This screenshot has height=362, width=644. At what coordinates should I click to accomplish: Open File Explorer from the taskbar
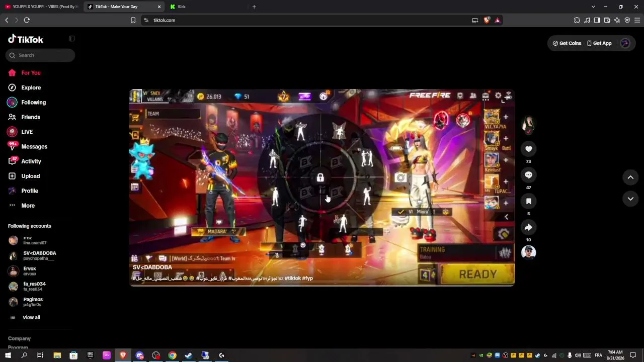[x=57, y=355]
